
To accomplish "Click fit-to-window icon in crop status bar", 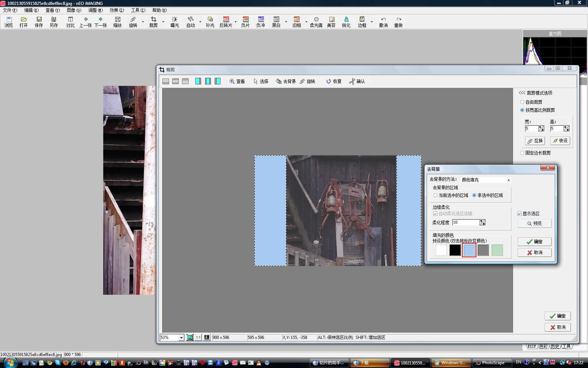I will 190,338.
